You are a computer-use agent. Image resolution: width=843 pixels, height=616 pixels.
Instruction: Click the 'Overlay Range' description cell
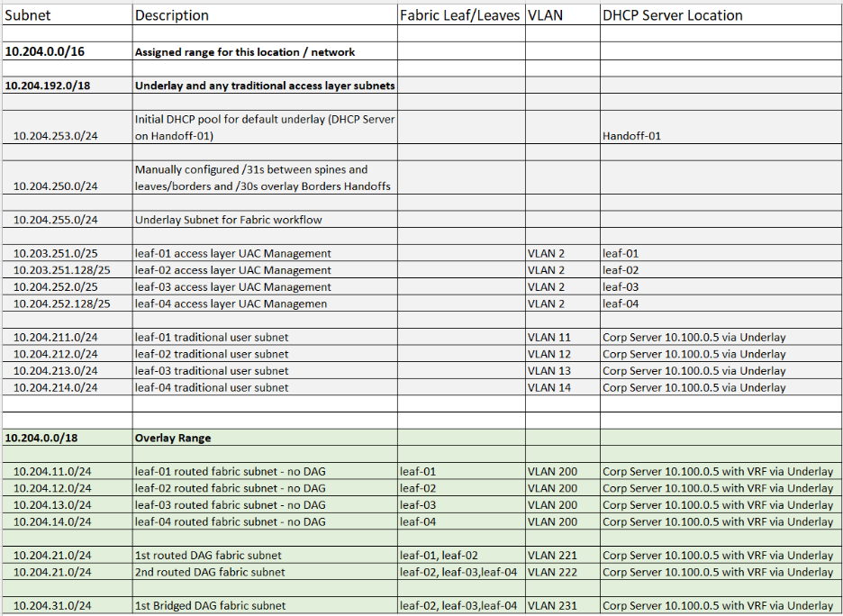(265, 438)
